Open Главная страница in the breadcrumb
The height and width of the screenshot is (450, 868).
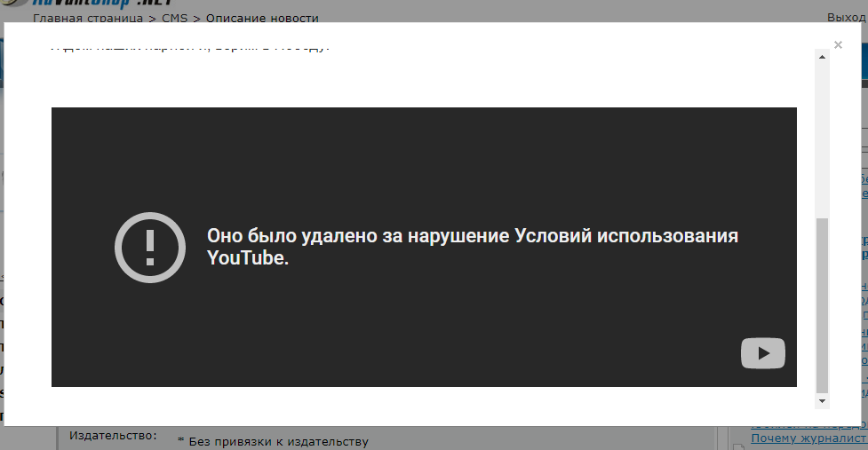[84, 18]
